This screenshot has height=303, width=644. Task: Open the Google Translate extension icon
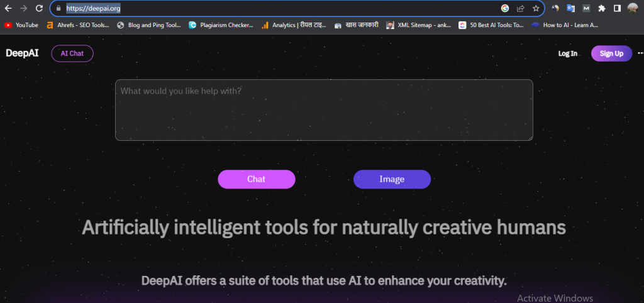571,9
